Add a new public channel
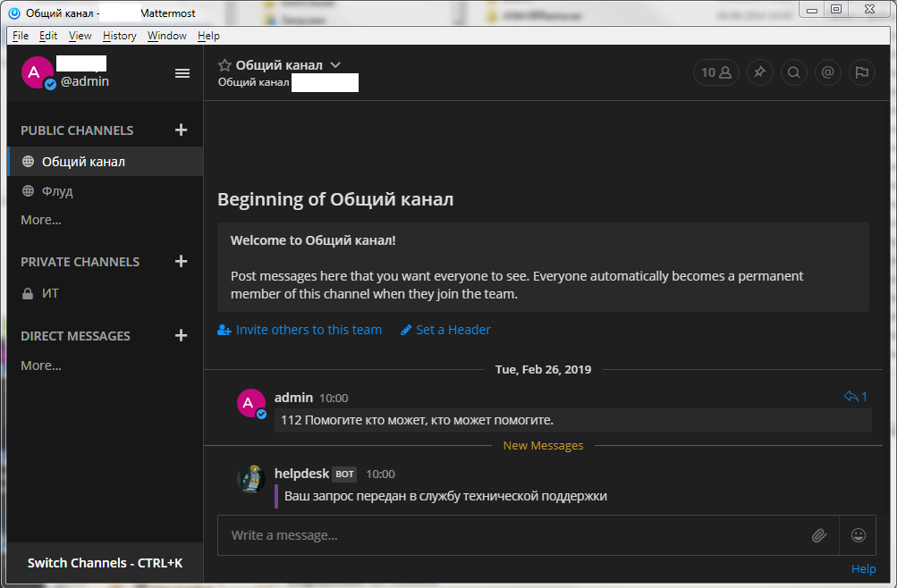 182,130
